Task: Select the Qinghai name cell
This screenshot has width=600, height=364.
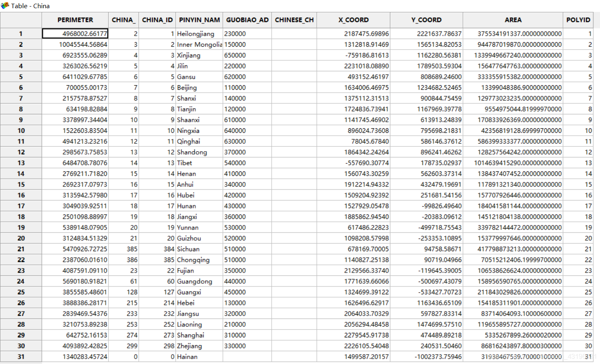Action: pos(199,141)
